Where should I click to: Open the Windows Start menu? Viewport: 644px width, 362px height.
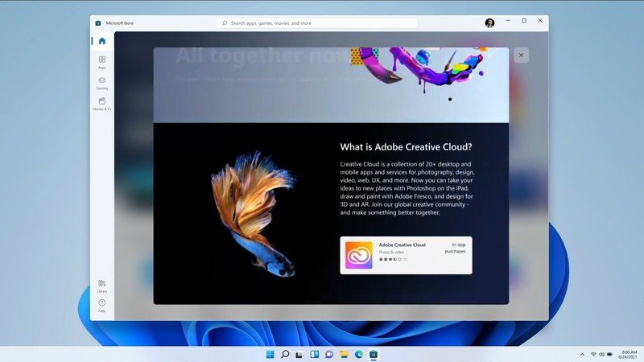pos(270,354)
